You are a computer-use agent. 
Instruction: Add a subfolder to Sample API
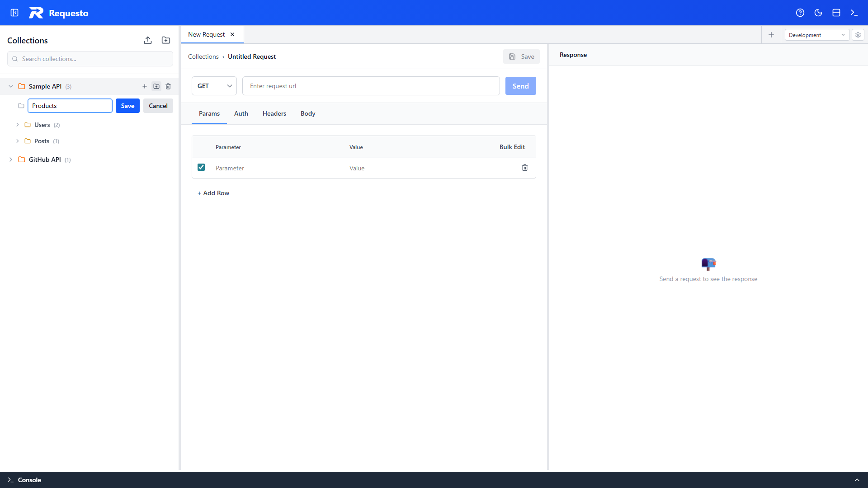[x=156, y=86]
